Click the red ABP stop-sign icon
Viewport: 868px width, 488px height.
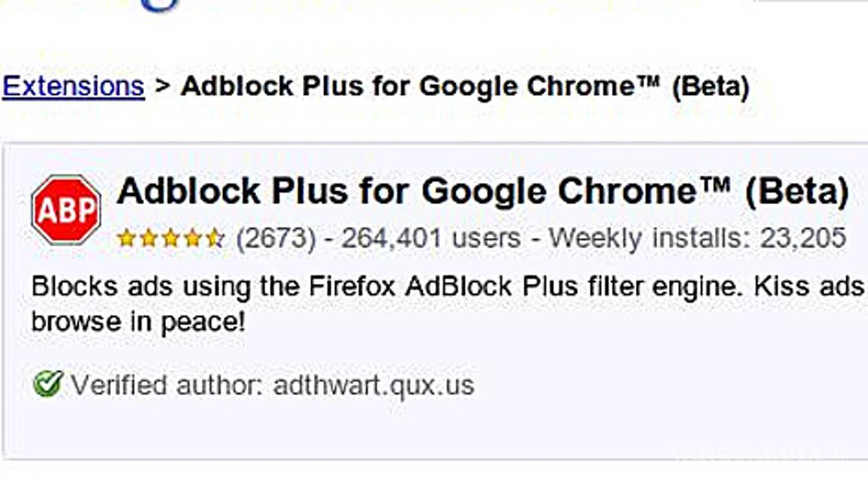(x=66, y=210)
